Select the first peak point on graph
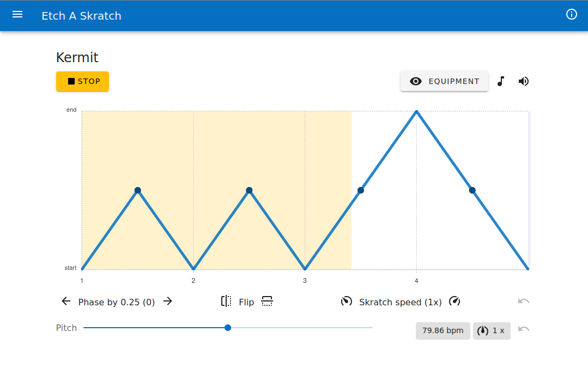The width and height of the screenshot is (588, 380). tap(138, 190)
